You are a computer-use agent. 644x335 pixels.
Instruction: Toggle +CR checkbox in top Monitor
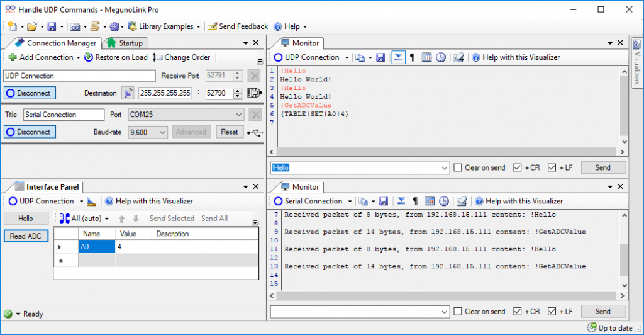tap(518, 167)
